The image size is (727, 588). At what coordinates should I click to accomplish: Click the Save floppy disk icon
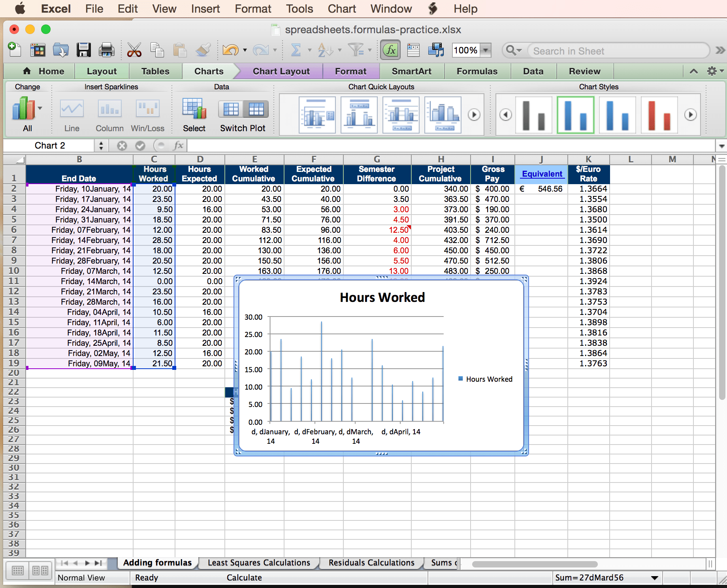pos(84,50)
